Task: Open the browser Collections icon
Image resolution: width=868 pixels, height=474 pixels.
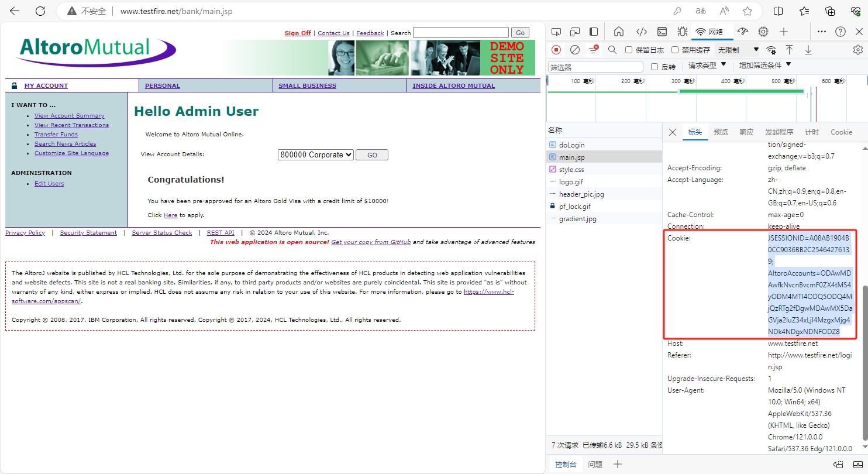Action: (x=830, y=11)
